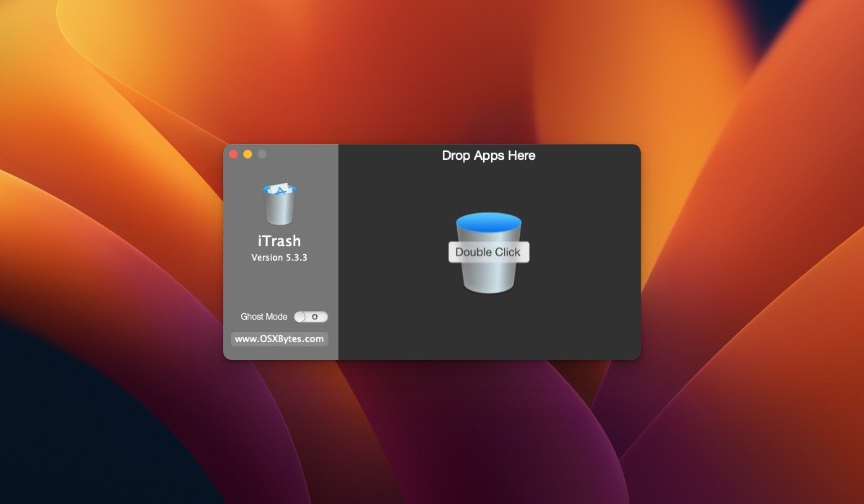Click the iTrash bin icon in the sidebar
Image resolution: width=864 pixels, height=504 pixels.
[x=279, y=207]
